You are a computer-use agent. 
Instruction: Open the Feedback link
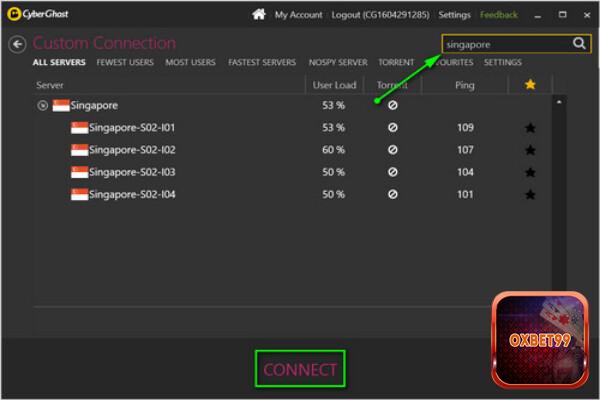tap(499, 15)
